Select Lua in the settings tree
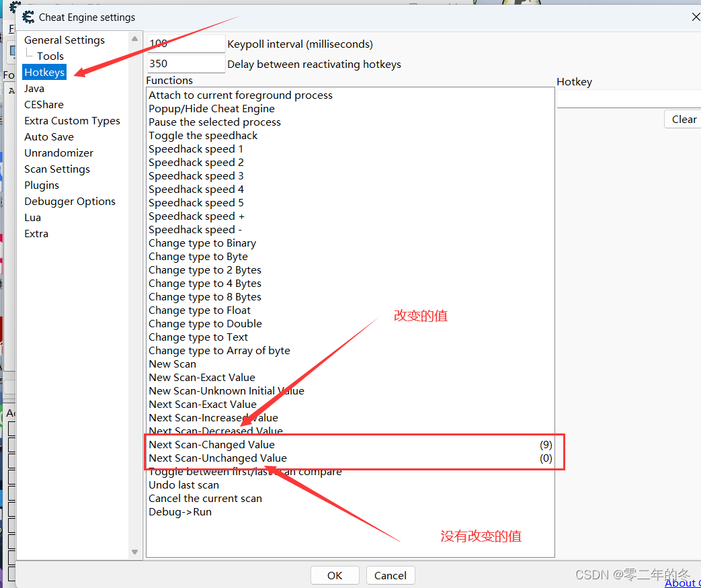This screenshot has width=701, height=588. (x=32, y=217)
